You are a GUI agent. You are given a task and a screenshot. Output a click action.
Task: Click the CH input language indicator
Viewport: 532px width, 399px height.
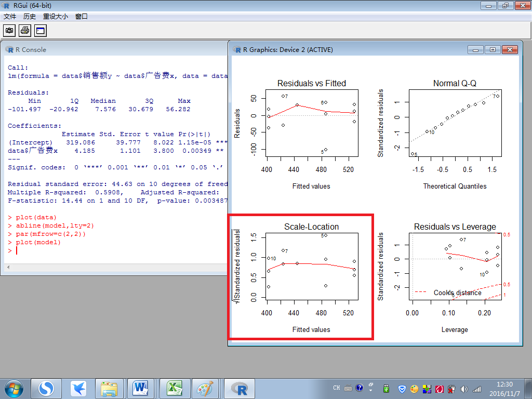click(x=337, y=388)
